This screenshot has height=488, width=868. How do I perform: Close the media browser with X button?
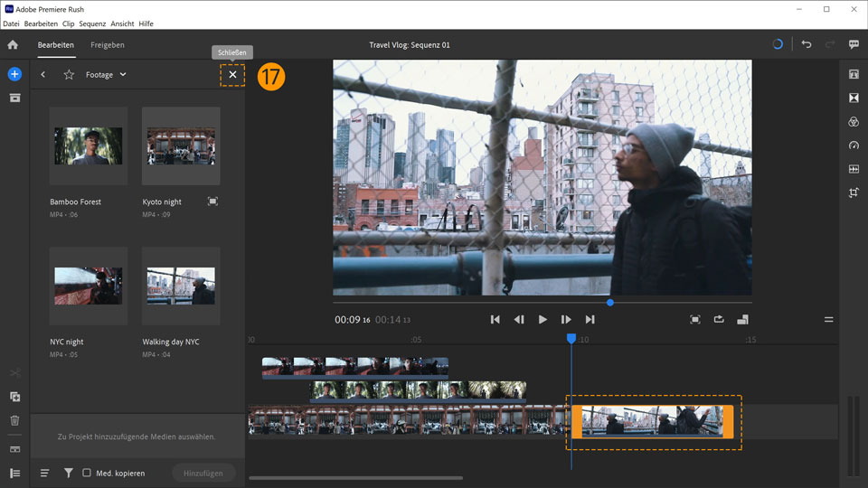point(232,75)
